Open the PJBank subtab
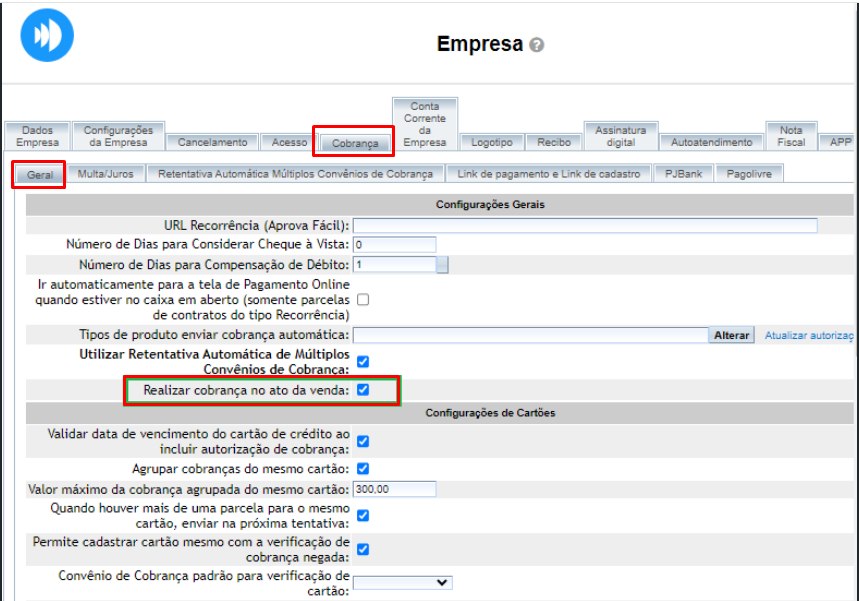 (683, 174)
